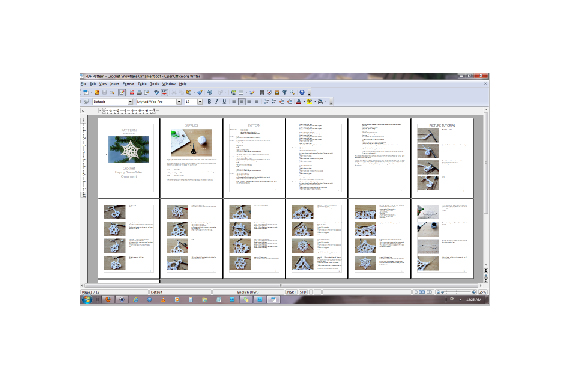
Task: Select the cover page with snowflake photo
Action: [128, 157]
